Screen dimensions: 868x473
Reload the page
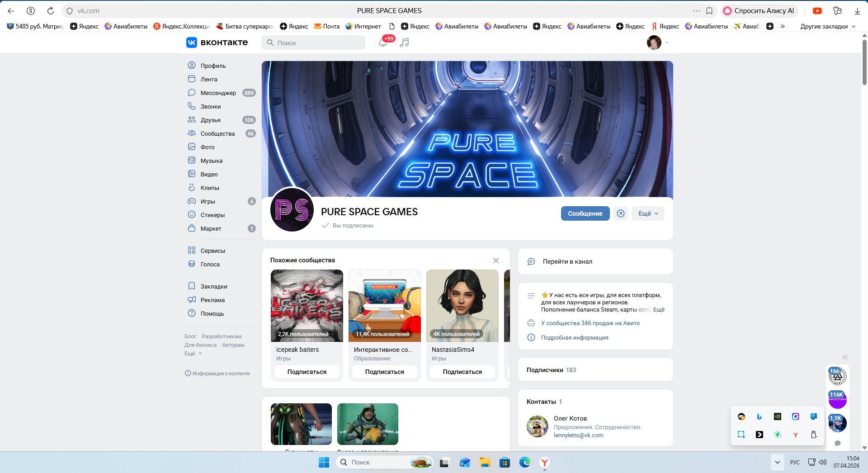coord(51,11)
